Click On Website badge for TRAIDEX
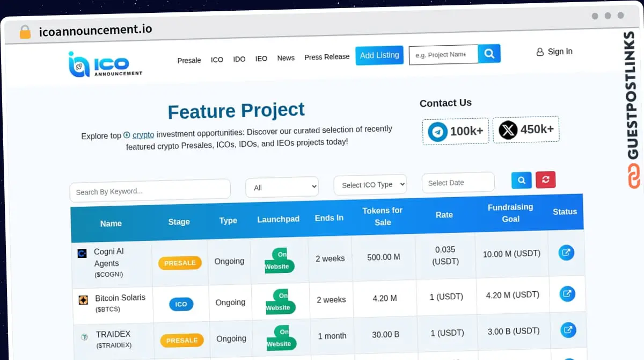Image resolution: width=644 pixels, height=360 pixels. coord(281,338)
